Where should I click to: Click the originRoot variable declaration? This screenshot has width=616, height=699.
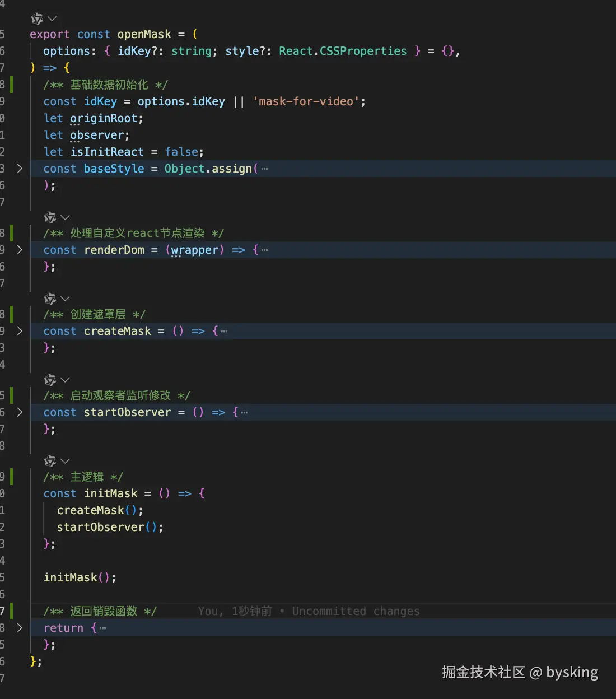click(104, 118)
